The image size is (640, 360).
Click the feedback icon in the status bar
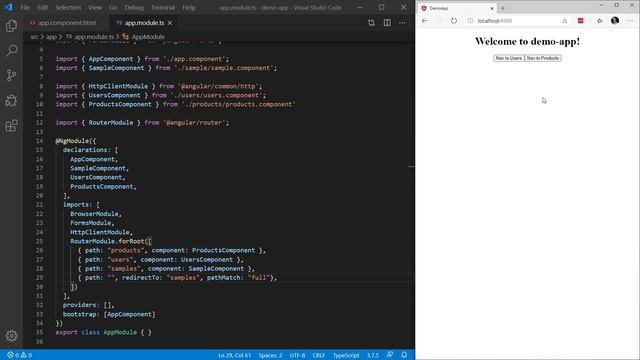tap(390, 355)
